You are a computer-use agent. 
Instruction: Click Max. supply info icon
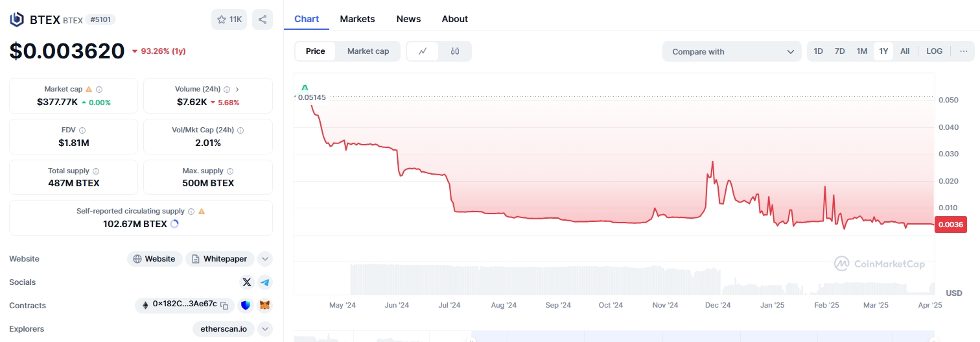(230, 171)
